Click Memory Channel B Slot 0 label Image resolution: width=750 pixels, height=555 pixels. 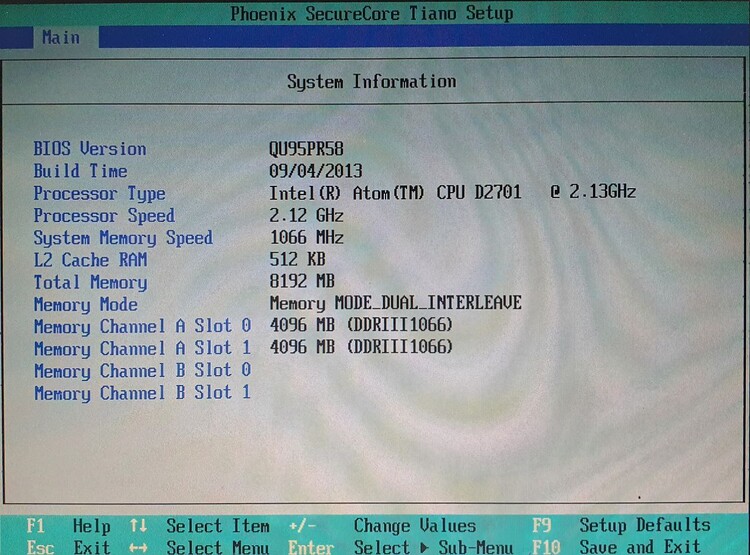143,371
